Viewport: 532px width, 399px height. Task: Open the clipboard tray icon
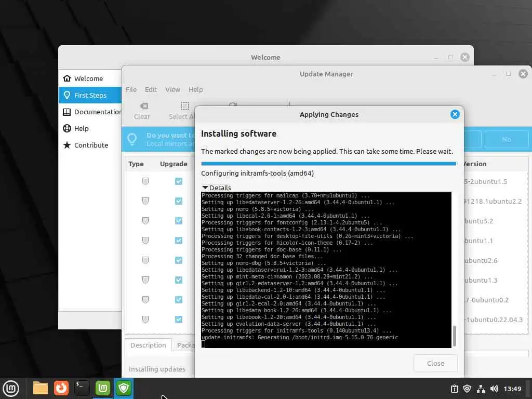[x=454, y=389]
